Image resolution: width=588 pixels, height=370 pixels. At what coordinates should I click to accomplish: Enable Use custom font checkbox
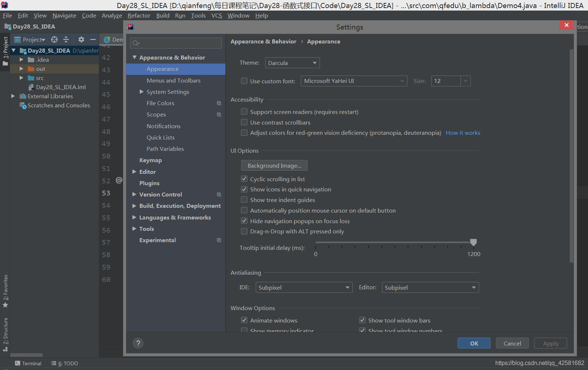(244, 81)
